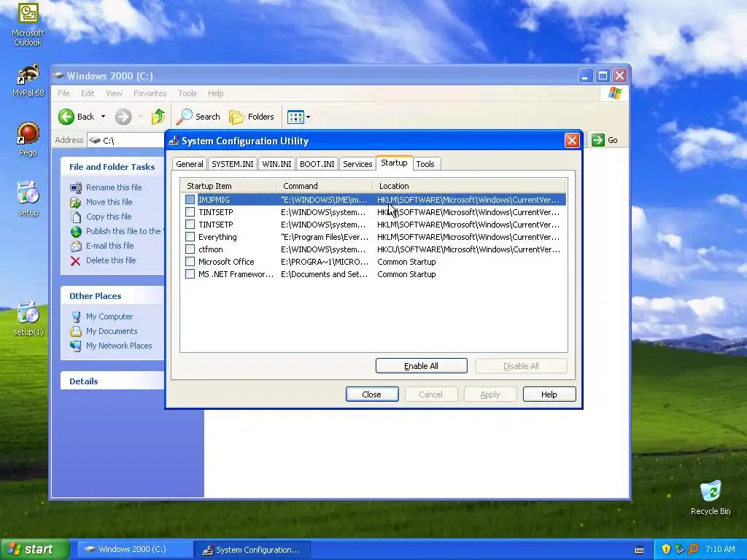747x560 pixels.
Task: Click the Rename this file icon
Action: 76,187
